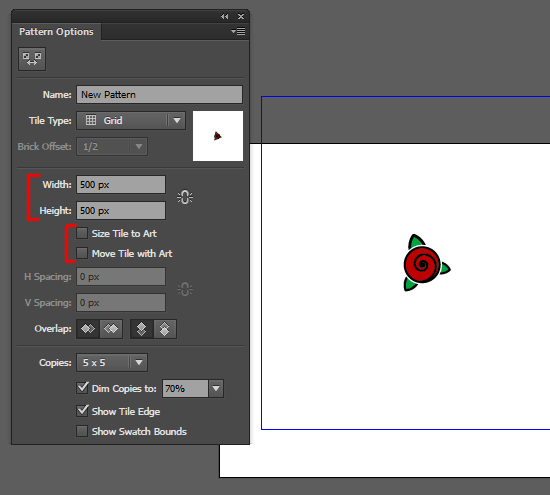Choose the Bottom in Front overlap icon
The height and width of the screenshot is (495, 550).
coord(165,329)
